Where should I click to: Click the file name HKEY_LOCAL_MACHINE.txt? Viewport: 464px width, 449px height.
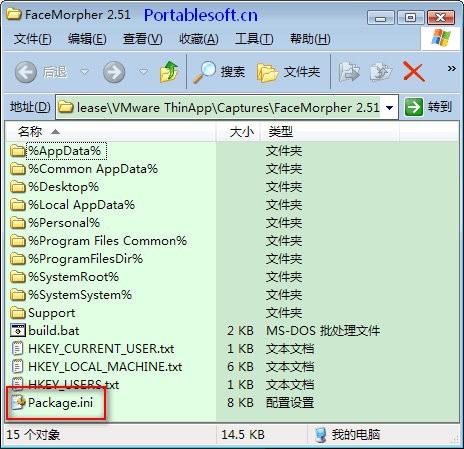tap(105, 367)
